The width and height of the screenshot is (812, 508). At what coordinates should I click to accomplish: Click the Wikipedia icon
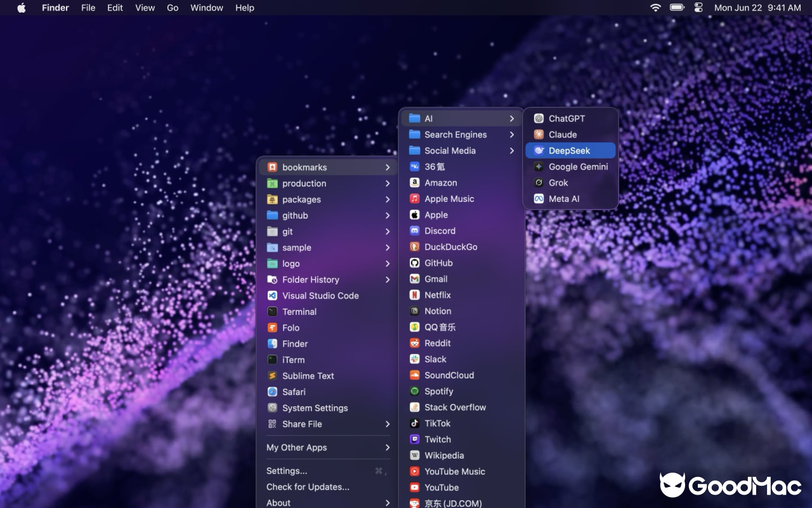414,455
